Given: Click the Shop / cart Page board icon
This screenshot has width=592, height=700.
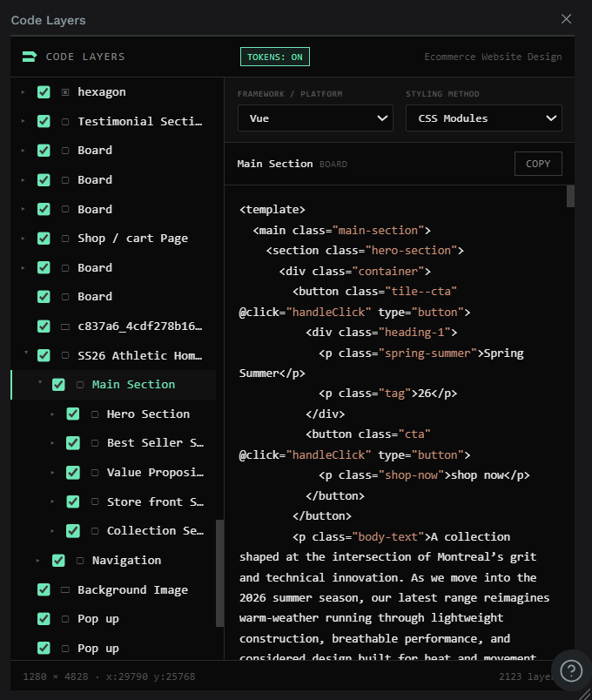Looking at the screenshot, I should pyautogui.click(x=65, y=239).
